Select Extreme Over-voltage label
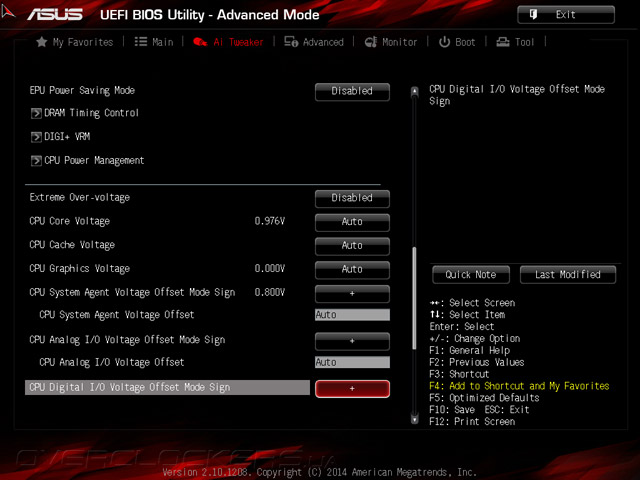The image size is (640, 480). pos(80,198)
